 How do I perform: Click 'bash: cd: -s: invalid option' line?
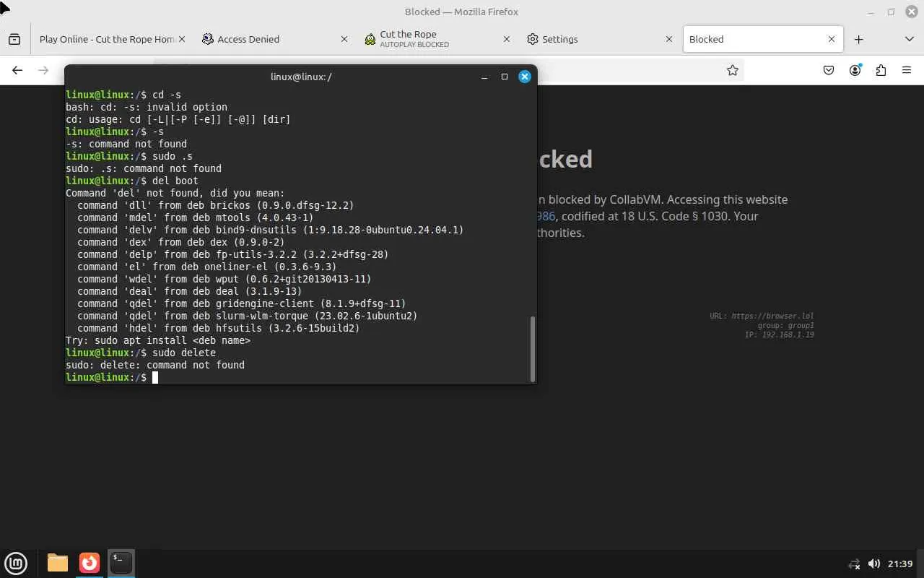[x=147, y=107]
